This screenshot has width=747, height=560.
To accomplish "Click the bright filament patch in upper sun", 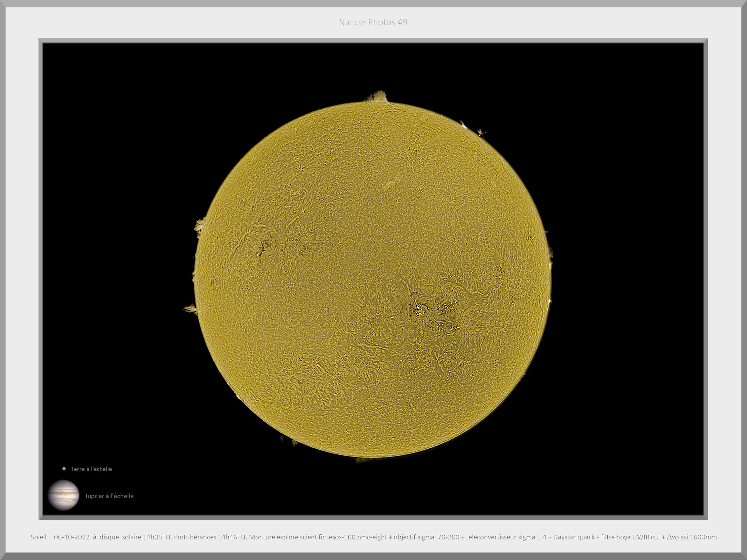I will pos(390,184).
